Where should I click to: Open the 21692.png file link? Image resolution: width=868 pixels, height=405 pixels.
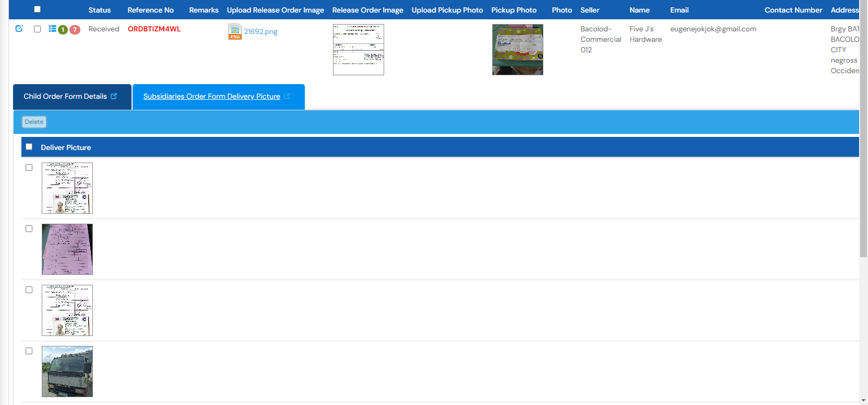260,32
